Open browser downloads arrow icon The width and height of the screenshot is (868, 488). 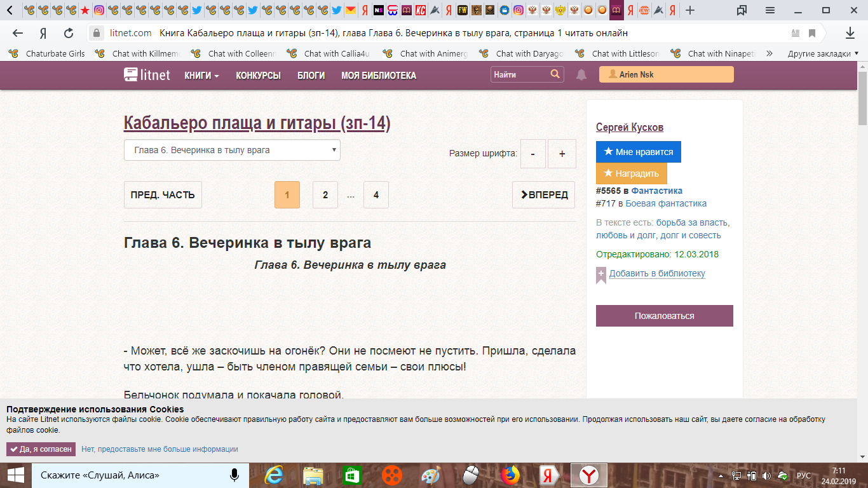pyautogui.click(x=850, y=33)
